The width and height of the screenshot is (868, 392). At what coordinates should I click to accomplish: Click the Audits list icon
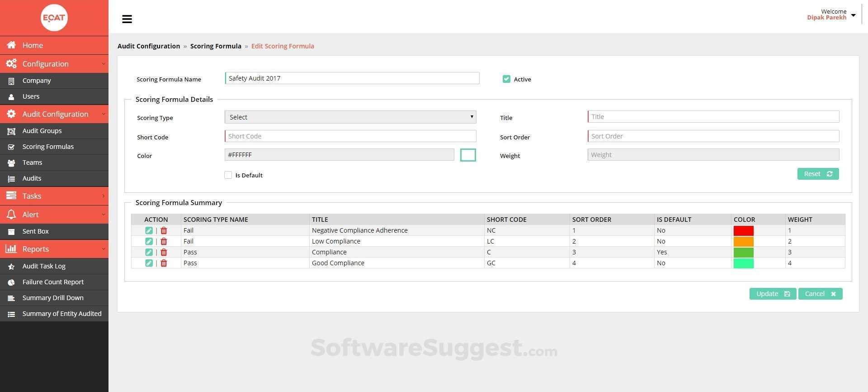[x=11, y=178]
